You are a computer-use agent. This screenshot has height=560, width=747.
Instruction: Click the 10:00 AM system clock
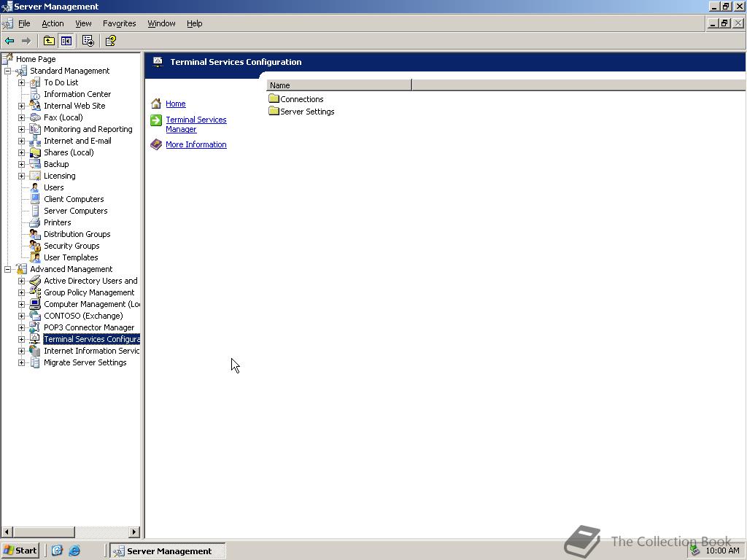tap(722, 551)
